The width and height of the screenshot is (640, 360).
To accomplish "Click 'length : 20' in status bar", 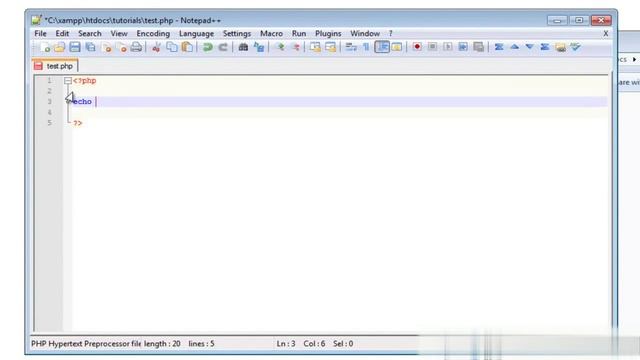I will pyautogui.click(x=162, y=344).
